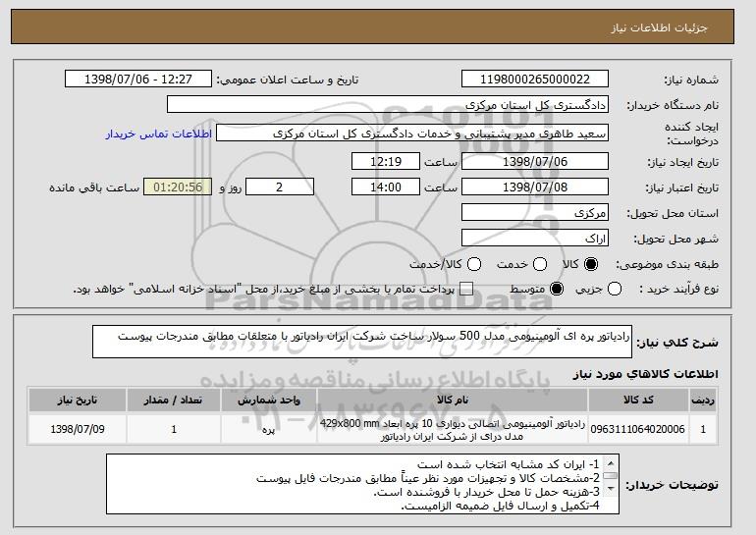Viewport: 756px width, 535px height.
Task: Click the اطلاعات کالاهای مورد نیاز heading
Action: tap(646, 374)
